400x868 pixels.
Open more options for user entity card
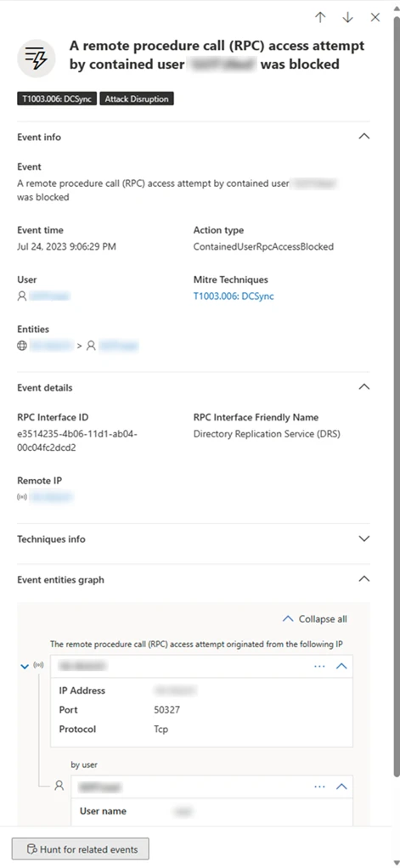click(320, 786)
